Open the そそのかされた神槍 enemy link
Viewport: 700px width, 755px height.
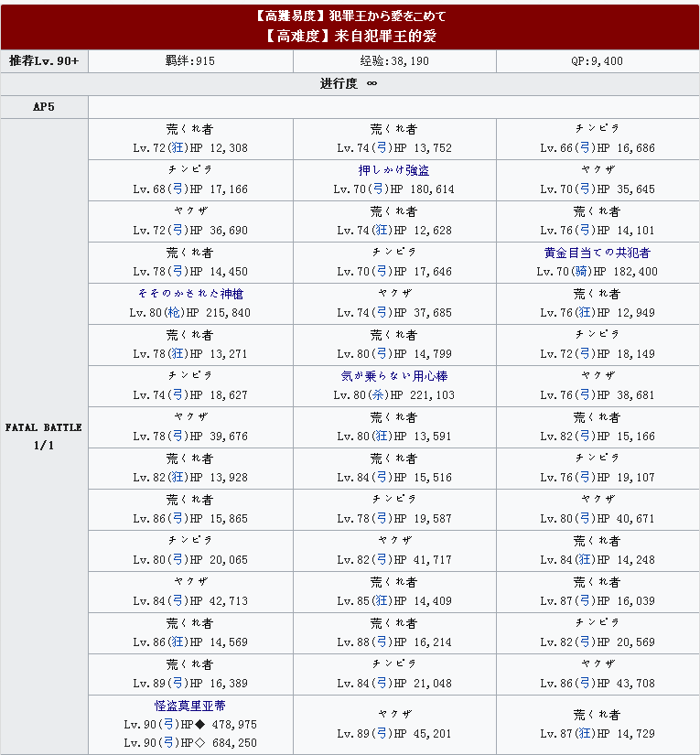click(190, 294)
